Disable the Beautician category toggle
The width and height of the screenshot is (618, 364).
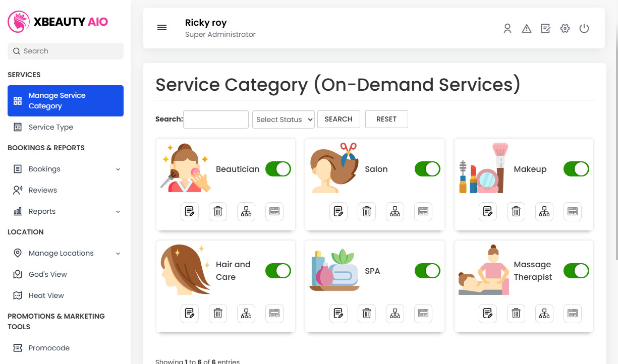(278, 169)
